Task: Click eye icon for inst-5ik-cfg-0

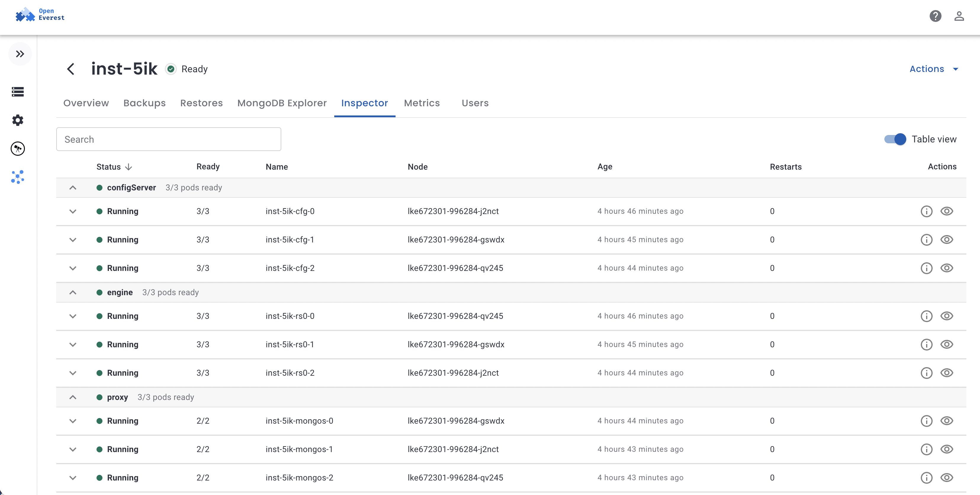Action: point(946,211)
